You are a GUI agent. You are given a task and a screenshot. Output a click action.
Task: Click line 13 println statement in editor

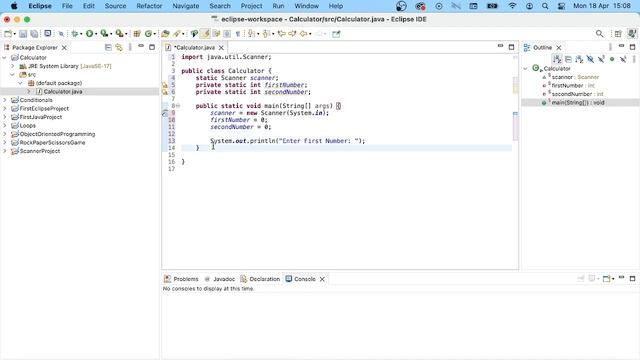pos(288,141)
